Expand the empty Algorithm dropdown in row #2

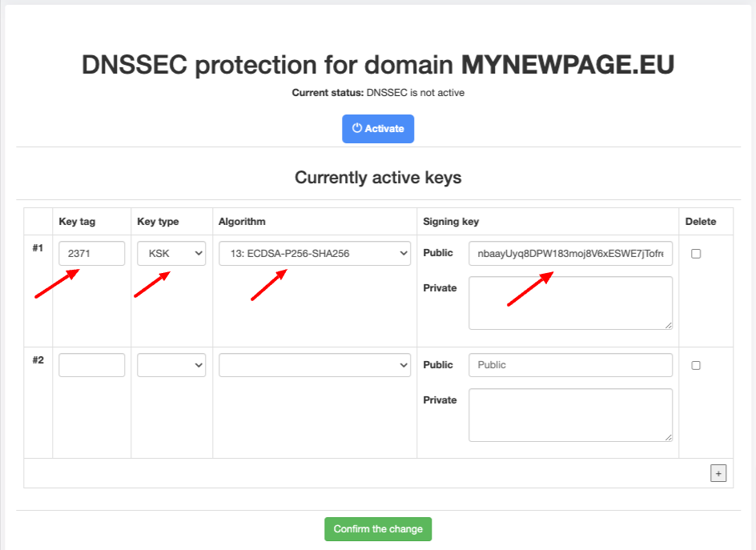click(314, 365)
